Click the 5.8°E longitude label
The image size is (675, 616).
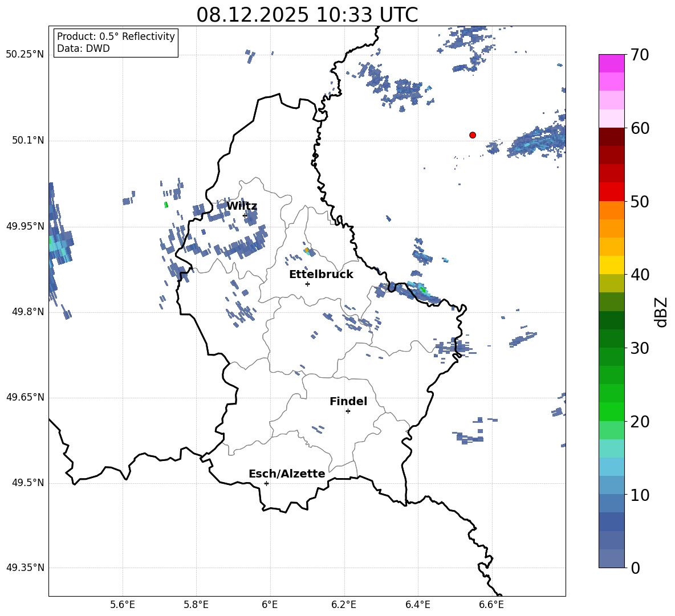[x=196, y=605]
